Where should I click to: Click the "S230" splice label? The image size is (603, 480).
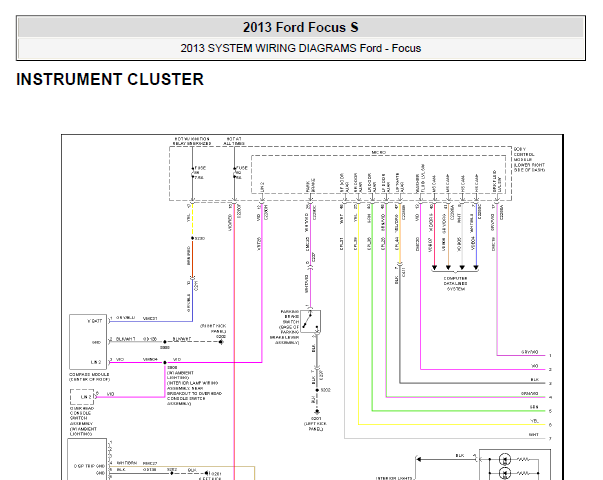tap(200, 238)
